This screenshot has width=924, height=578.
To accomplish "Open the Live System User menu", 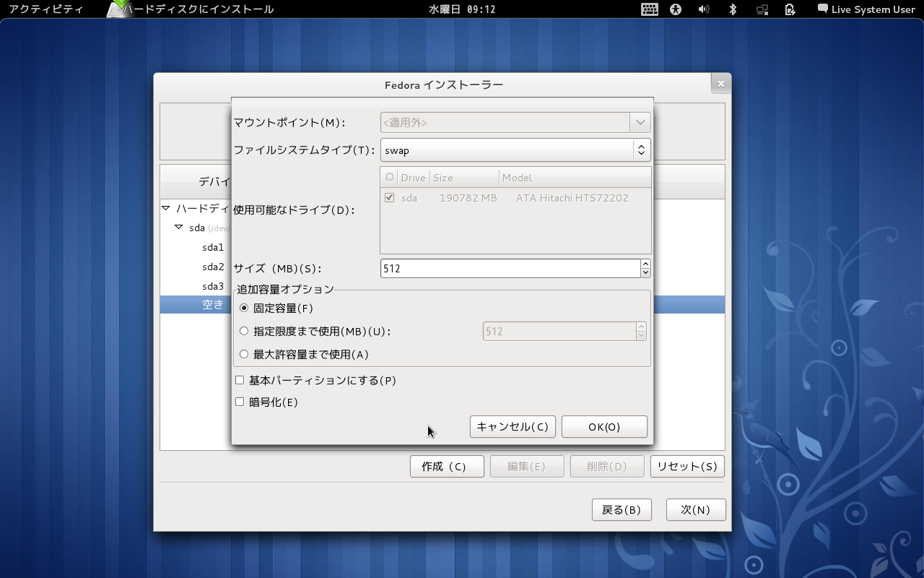I will point(866,9).
